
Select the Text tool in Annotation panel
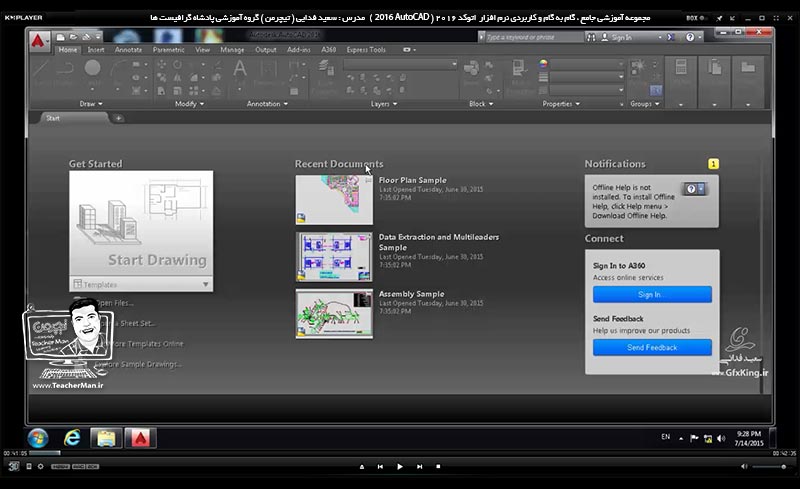tap(240, 69)
